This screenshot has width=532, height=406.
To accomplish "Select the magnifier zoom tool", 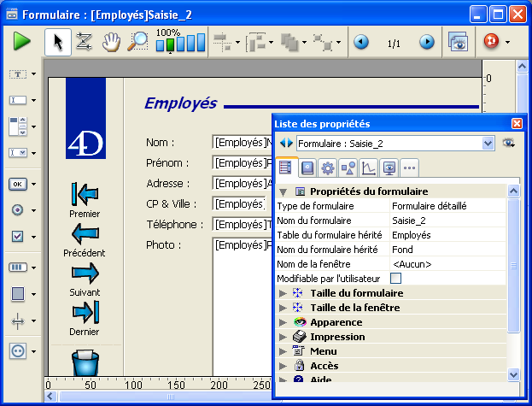I will [137, 42].
